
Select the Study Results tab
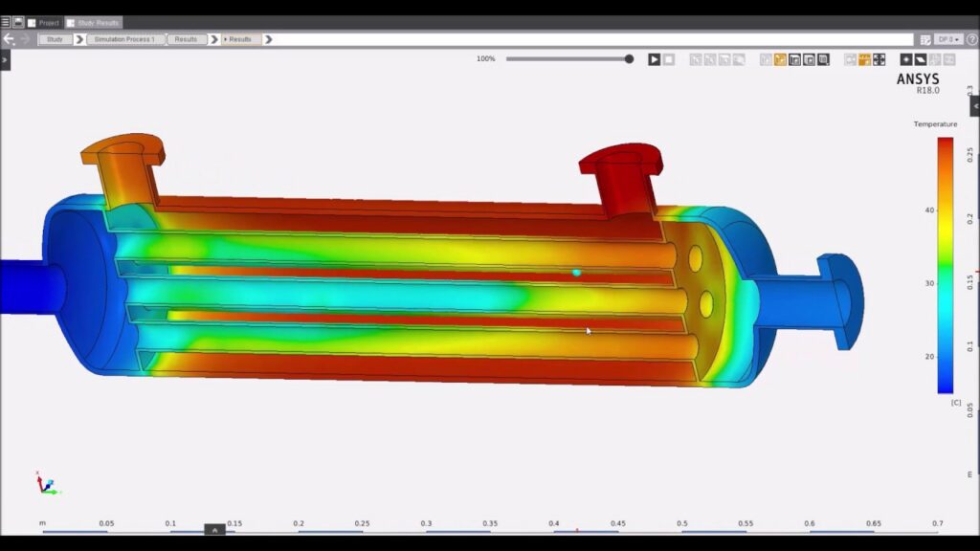click(94, 22)
